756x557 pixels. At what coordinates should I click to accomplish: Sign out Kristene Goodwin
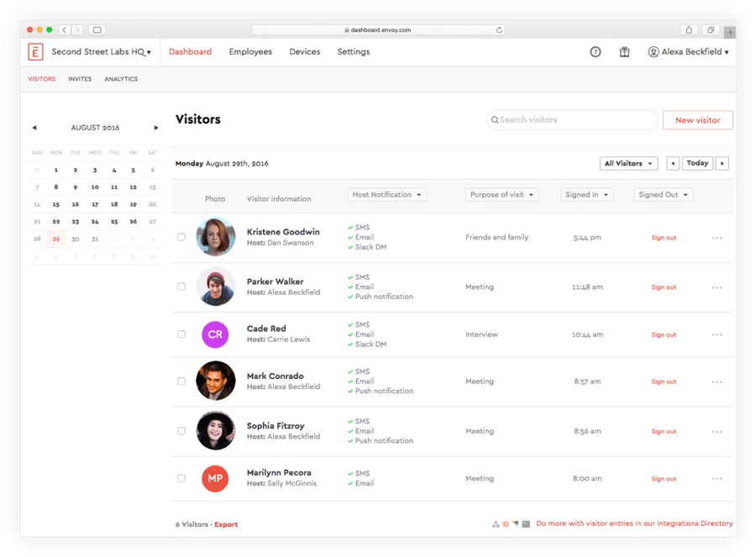(x=664, y=238)
